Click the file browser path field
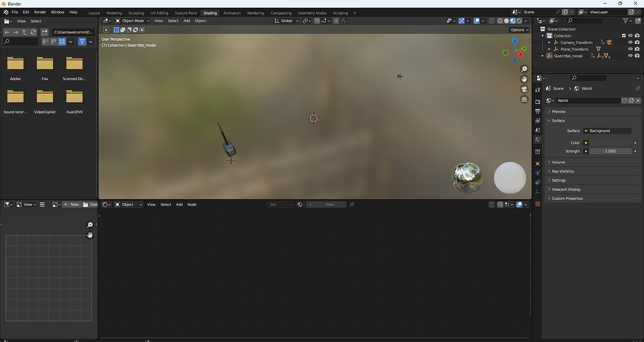 (x=73, y=32)
